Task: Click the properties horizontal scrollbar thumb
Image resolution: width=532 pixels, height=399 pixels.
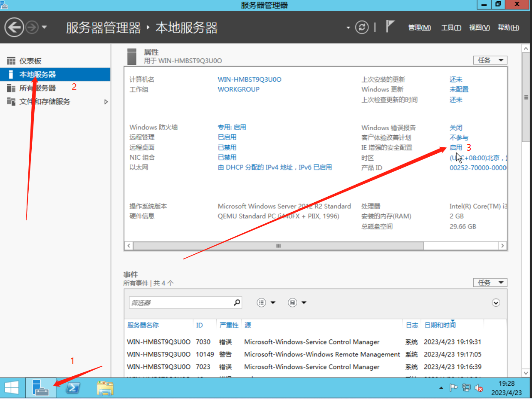Action: pos(278,246)
